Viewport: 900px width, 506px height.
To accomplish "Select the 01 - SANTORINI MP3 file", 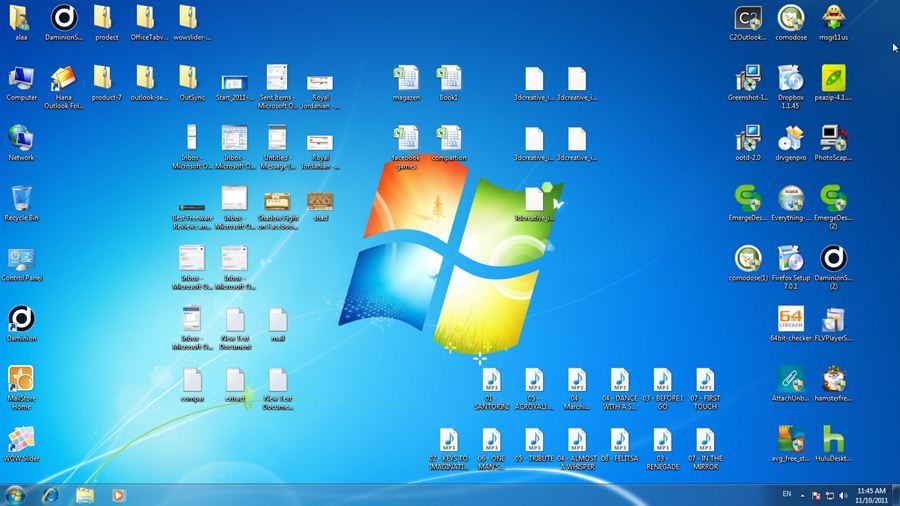I will 490,380.
